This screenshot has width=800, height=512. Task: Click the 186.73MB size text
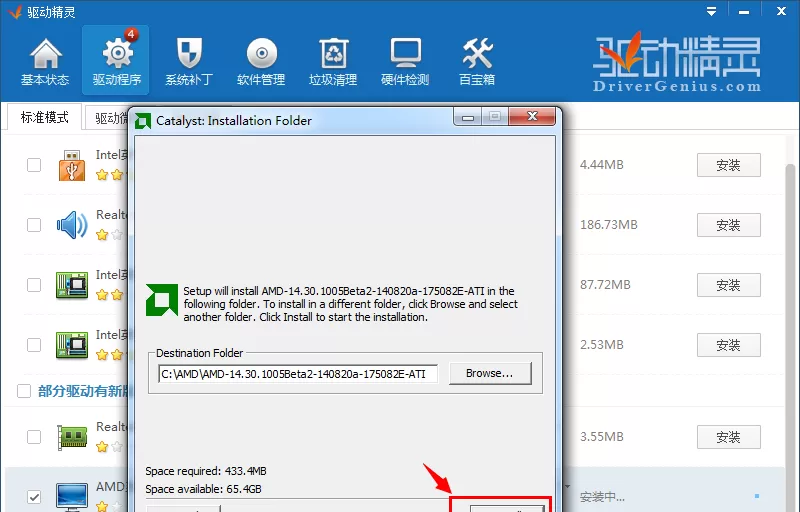point(609,225)
